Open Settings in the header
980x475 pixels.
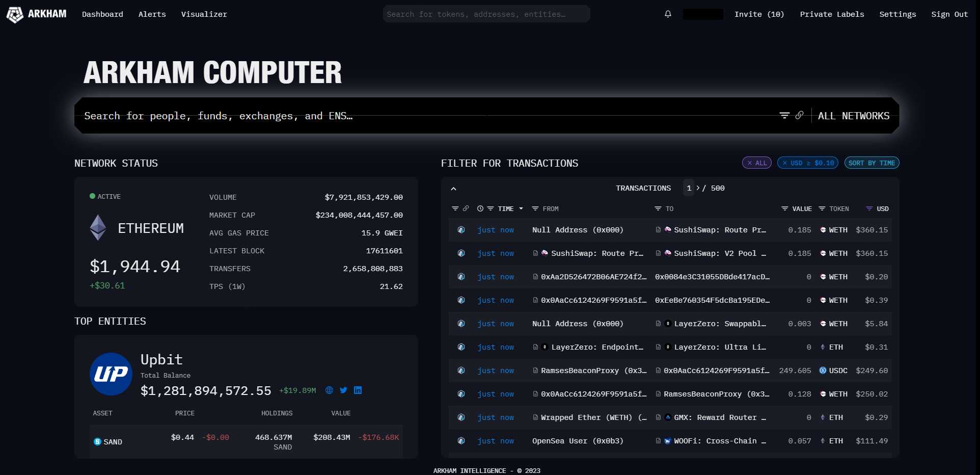pyautogui.click(x=897, y=14)
